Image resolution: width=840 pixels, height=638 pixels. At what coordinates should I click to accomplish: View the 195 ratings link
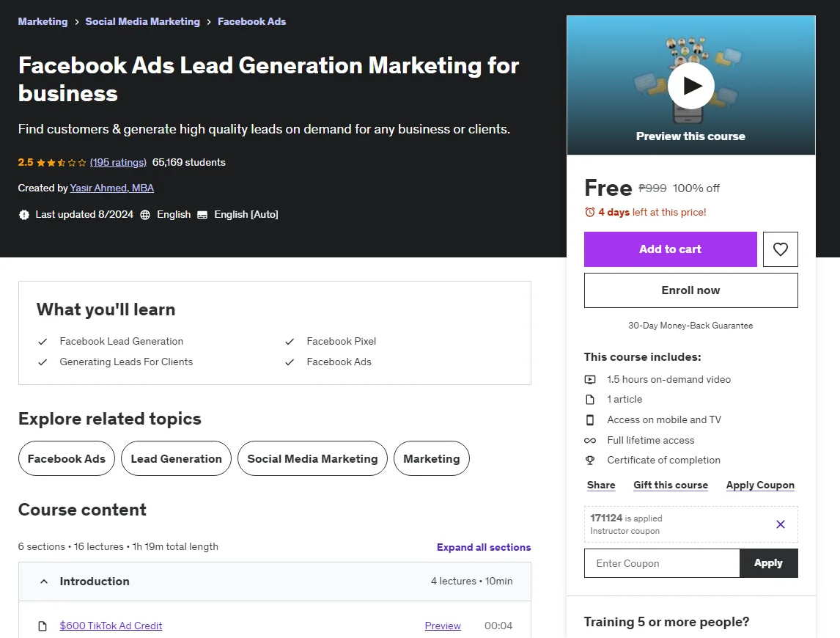click(118, 163)
